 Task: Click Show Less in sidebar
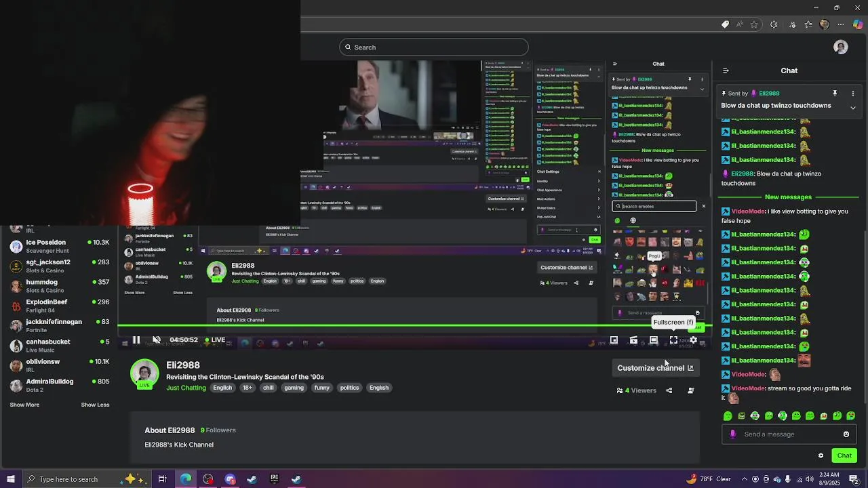(x=95, y=405)
